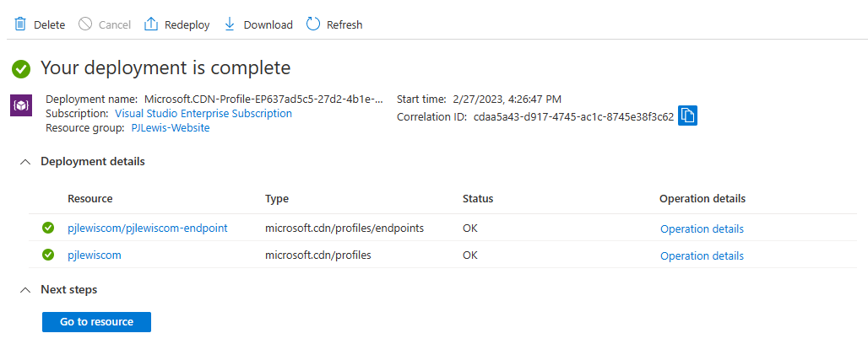Click the green check beside pjlewiscom profile
The height and width of the screenshot is (344, 868).
(48, 255)
